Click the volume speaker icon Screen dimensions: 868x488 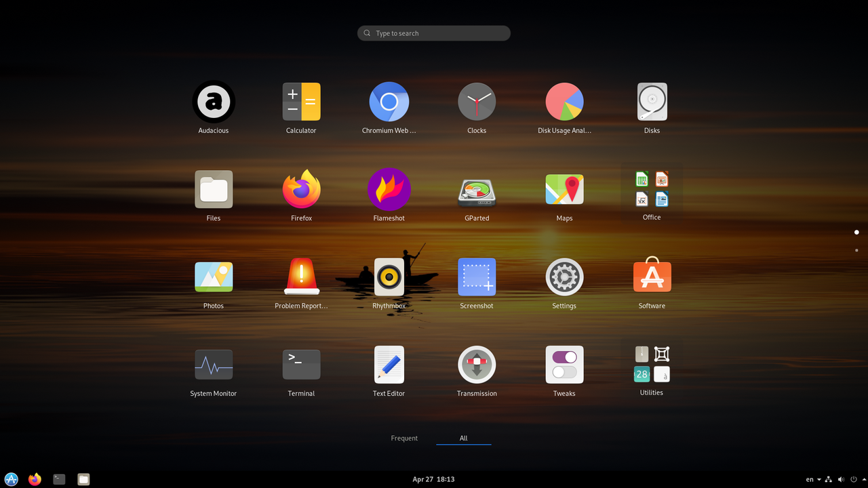841,479
